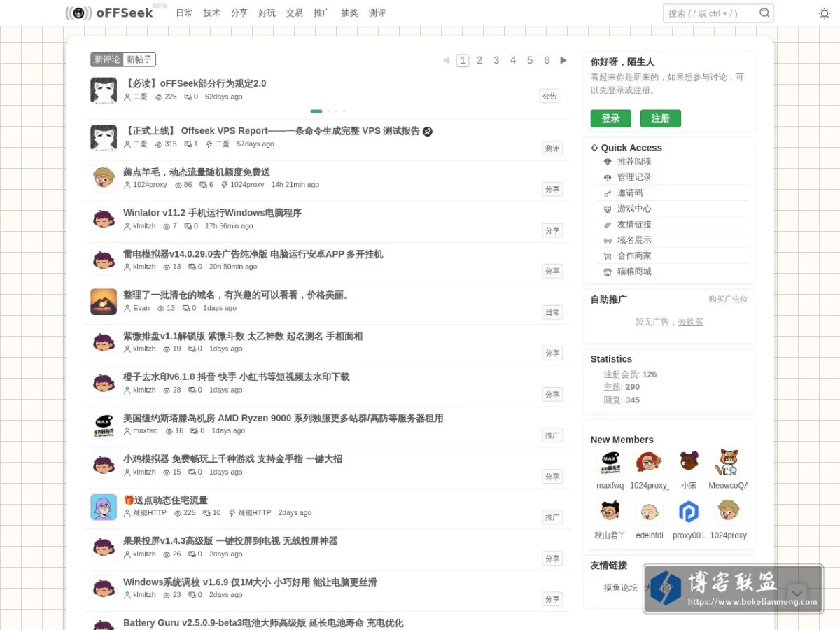The width and height of the screenshot is (840, 630).
Task: Click the 登录 button
Action: pyautogui.click(x=611, y=118)
